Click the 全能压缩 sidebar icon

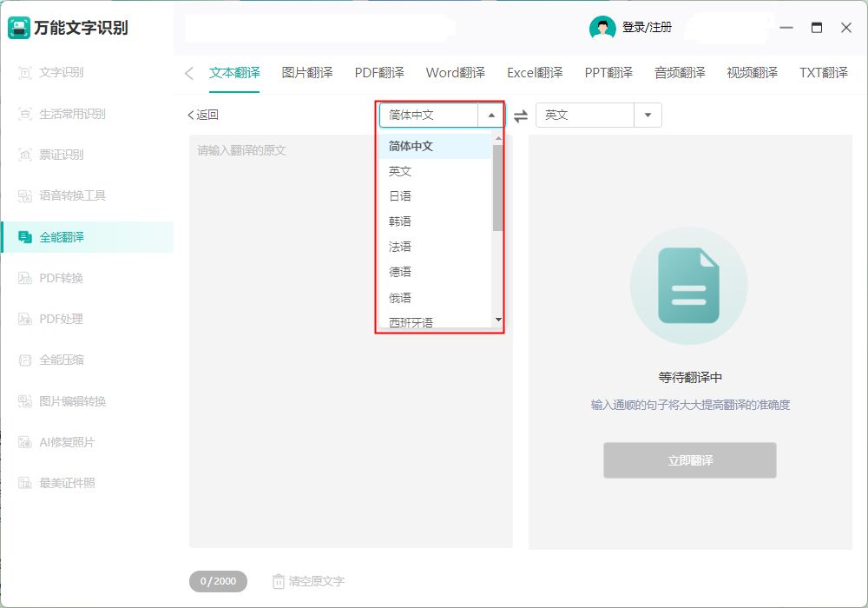(25, 360)
